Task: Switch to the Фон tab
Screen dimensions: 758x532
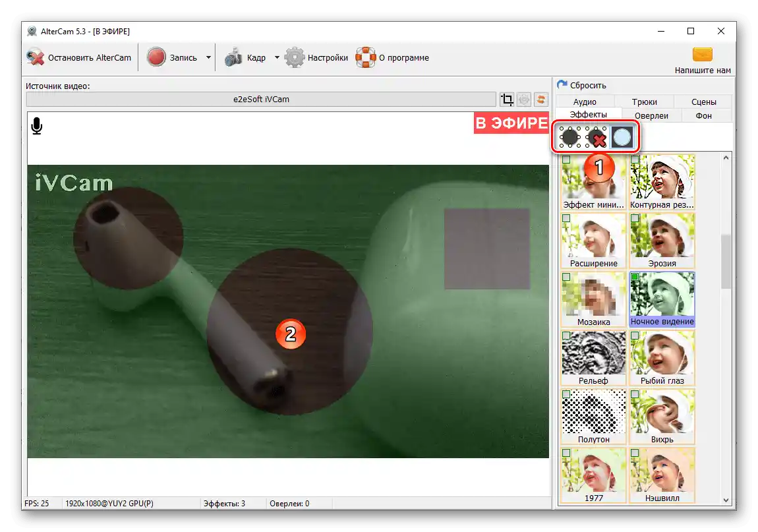Action: pos(703,115)
